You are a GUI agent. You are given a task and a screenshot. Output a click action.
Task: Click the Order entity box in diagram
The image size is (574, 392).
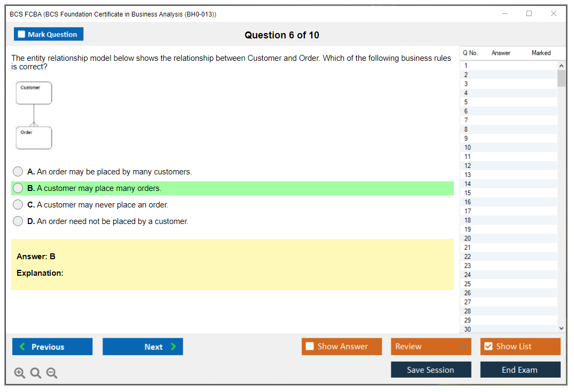pyautogui.click(x=34, y=138)
